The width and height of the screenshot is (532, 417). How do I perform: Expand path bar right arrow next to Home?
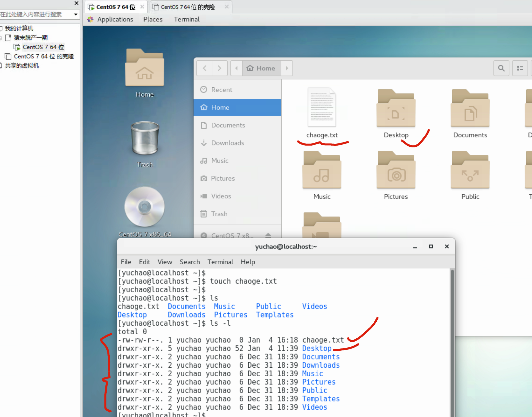coord(287,68)
